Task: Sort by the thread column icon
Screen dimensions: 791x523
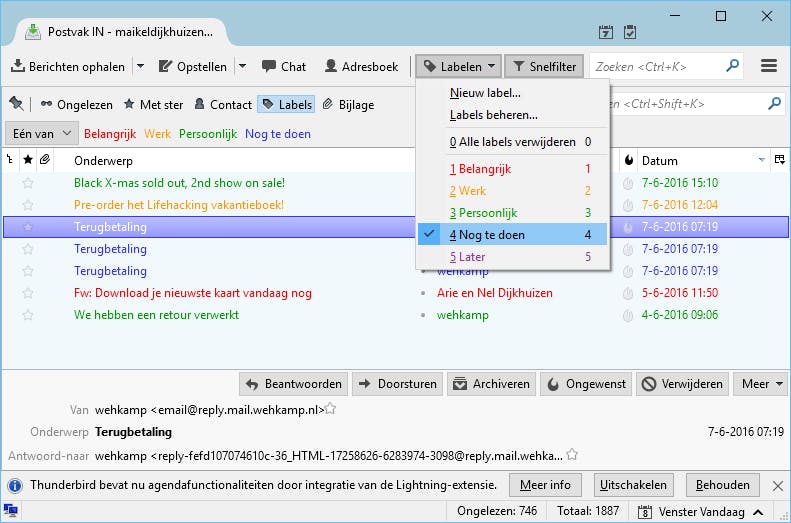Action: click(x=10, y=160)
